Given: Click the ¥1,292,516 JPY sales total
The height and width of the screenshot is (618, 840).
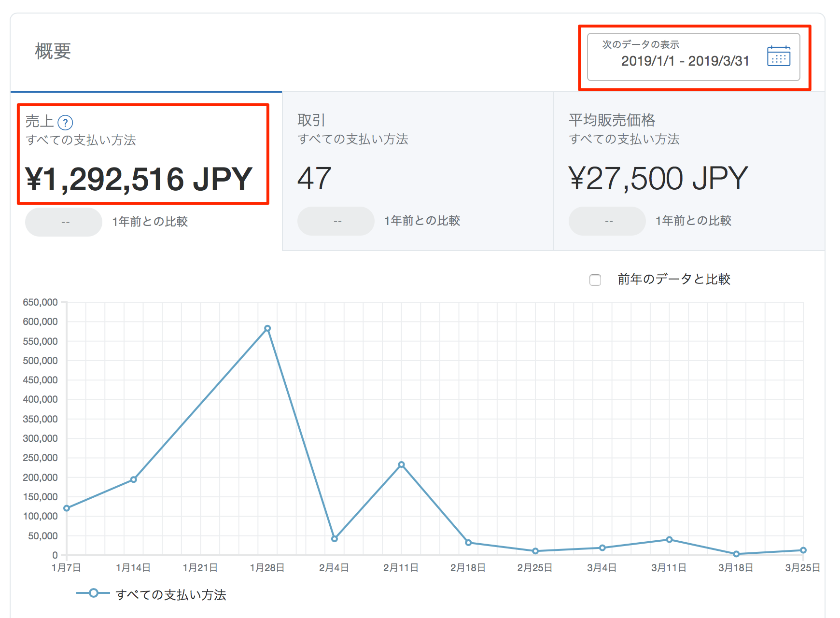Looking at the screenshot, I should 139,179.
